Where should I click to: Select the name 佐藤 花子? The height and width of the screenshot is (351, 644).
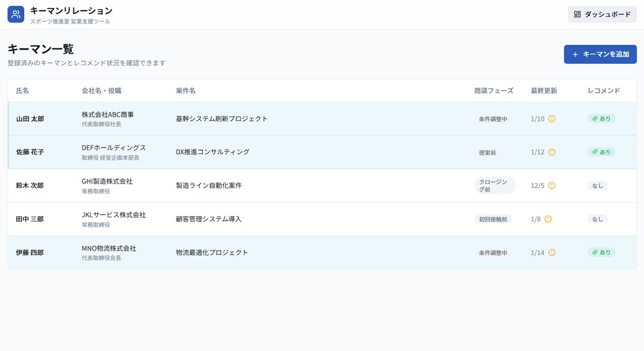click(x=30, y=152)
